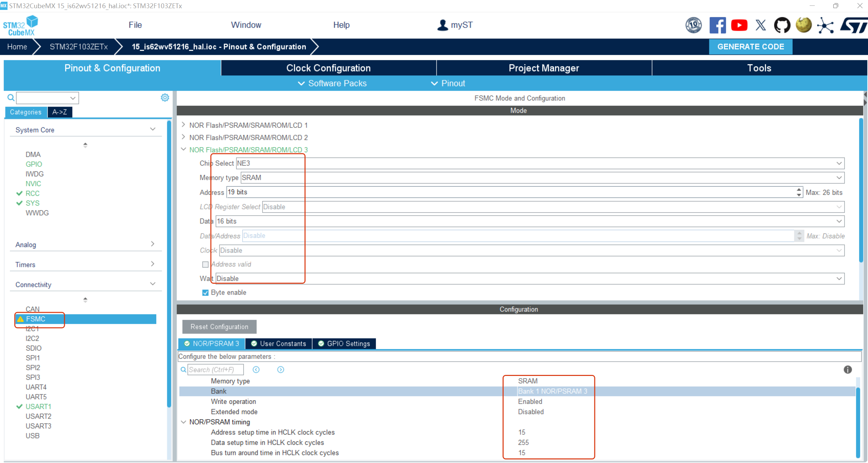Screen dimensions: 868x463
Task: Open the YouTube icon link
Action: click(x=739, y=25)
